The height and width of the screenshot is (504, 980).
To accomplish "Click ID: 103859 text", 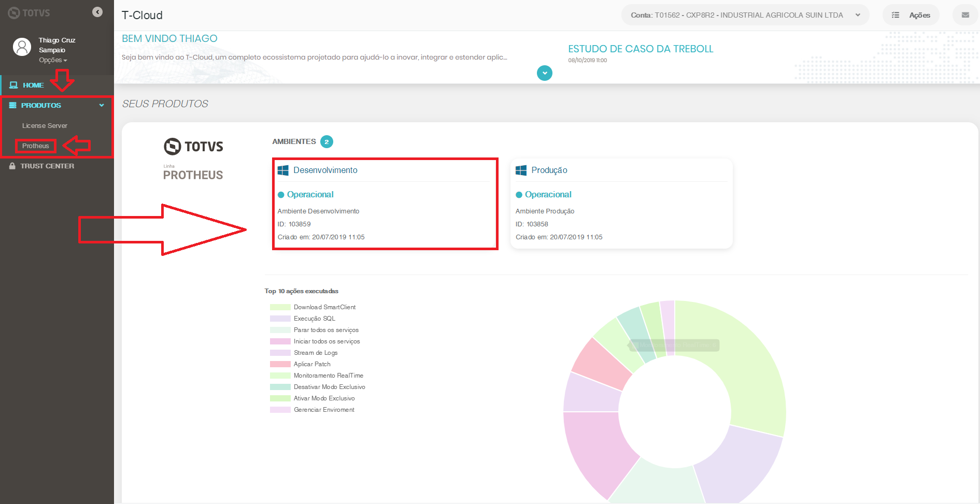I will (x=294, y=224).
